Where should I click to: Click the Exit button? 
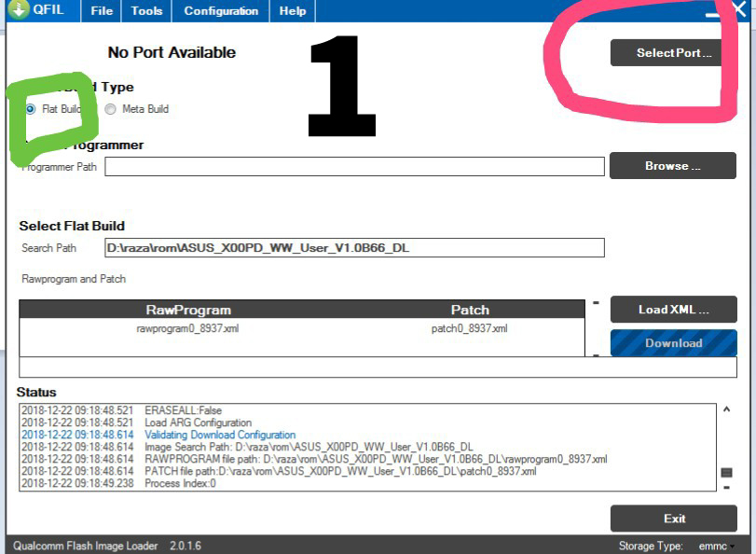pos(674,519)
